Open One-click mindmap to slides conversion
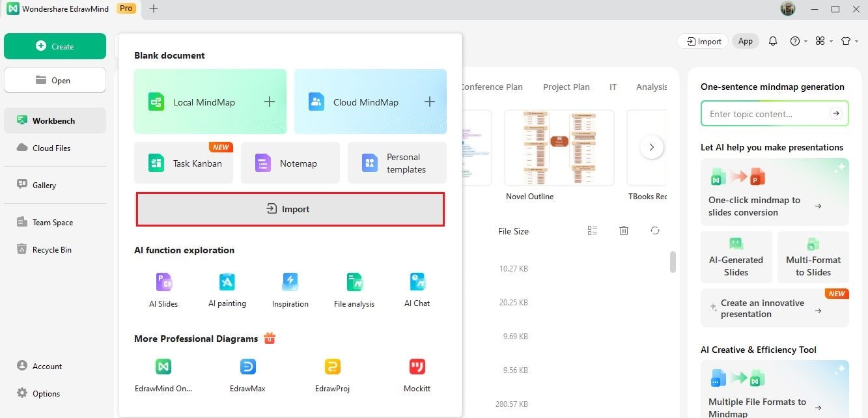Image resolution: width=868 pixels, height=418 pixels. tap(775, 192)
